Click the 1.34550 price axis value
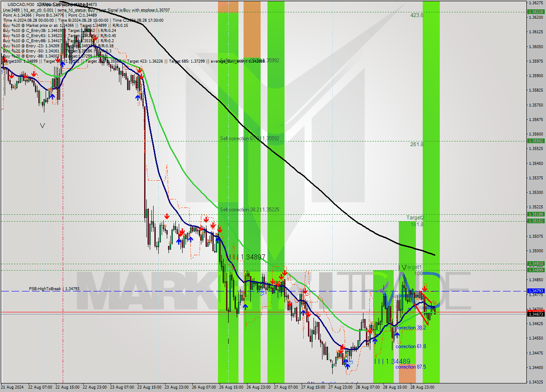 536,338
